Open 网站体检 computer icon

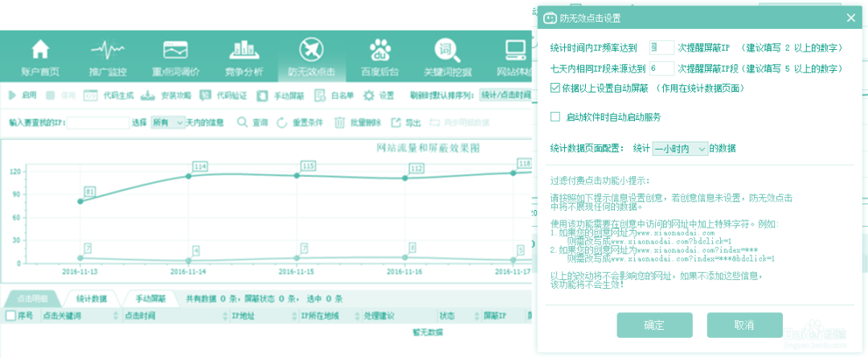(515, 50)
